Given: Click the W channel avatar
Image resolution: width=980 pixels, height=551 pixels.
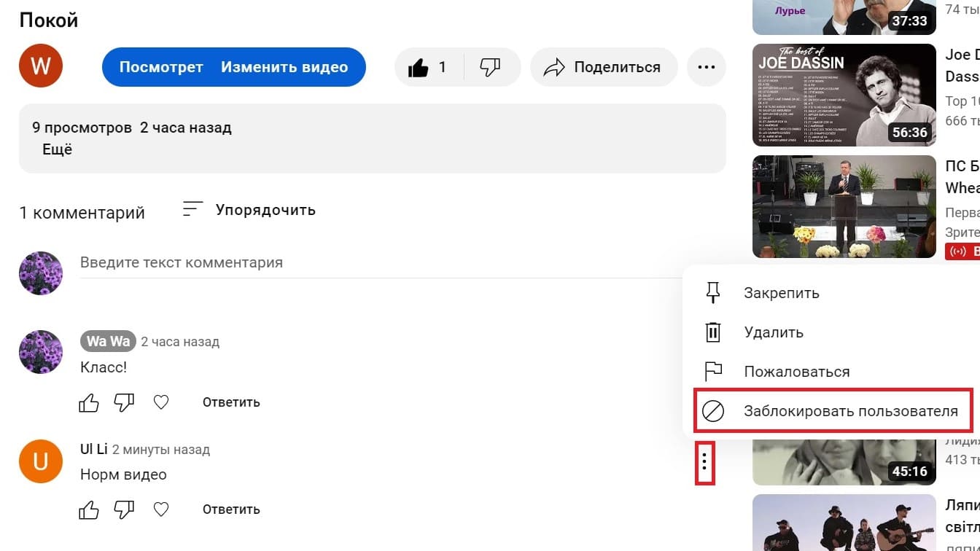Looking at the screenshot, I should point(41,66).
